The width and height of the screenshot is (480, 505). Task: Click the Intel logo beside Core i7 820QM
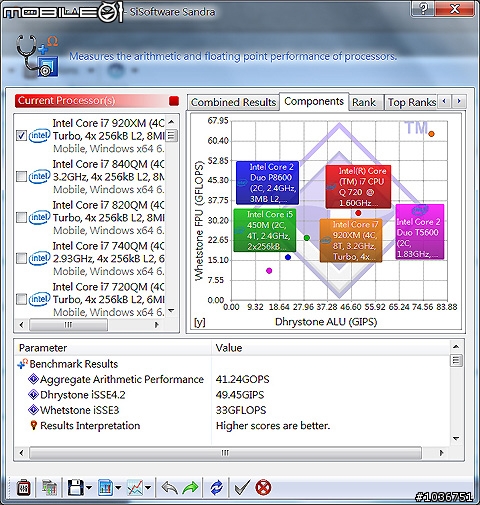click(x=39, y=217)
